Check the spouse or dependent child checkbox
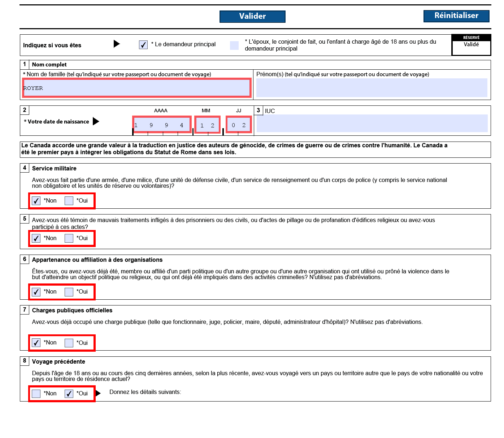The height and width of the screenshot is (438, 504). coord(234,45)
